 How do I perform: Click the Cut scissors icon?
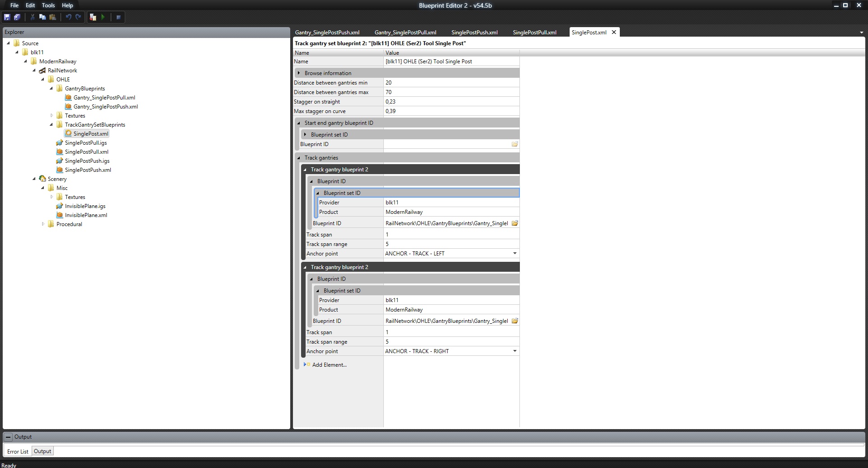coord(33,17)
